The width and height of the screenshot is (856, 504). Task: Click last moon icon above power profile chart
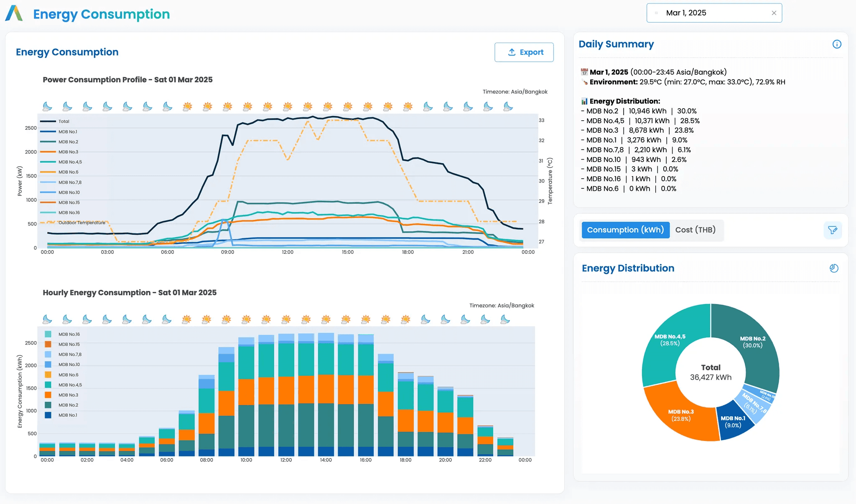(x=508, y=106)
